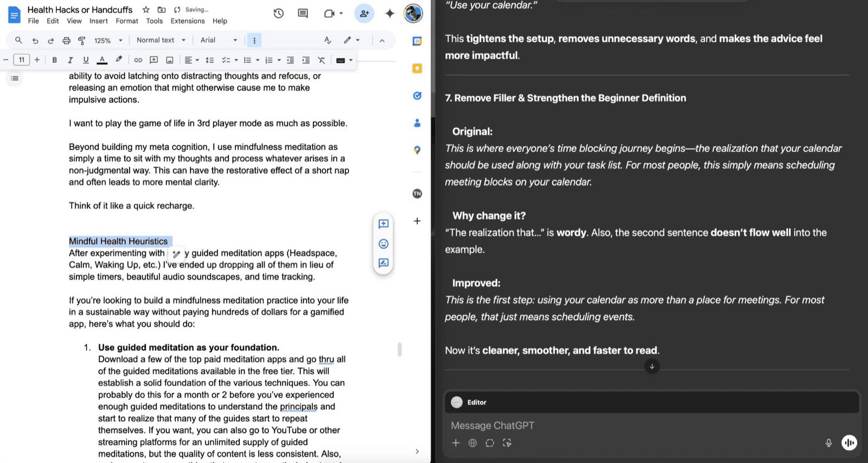Open the Arial font dropdown
The width and height of the screenshot is (868, 463).
pos(219,40)
